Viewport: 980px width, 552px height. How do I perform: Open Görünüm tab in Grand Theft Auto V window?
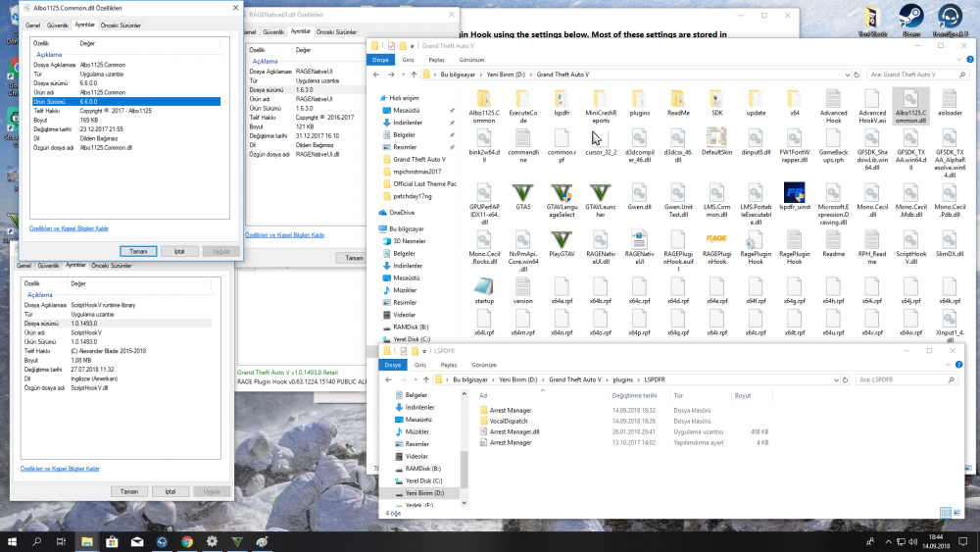coord(472,60)
